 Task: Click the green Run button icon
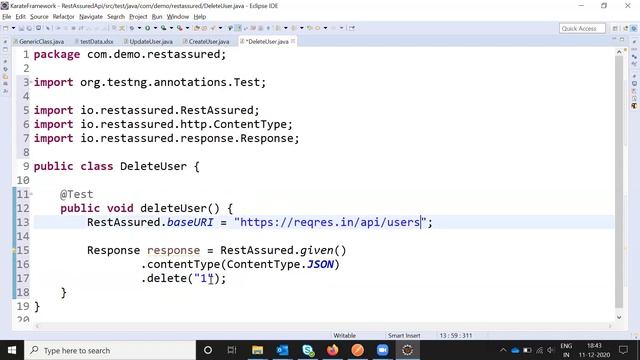click(x=148, y=28)
